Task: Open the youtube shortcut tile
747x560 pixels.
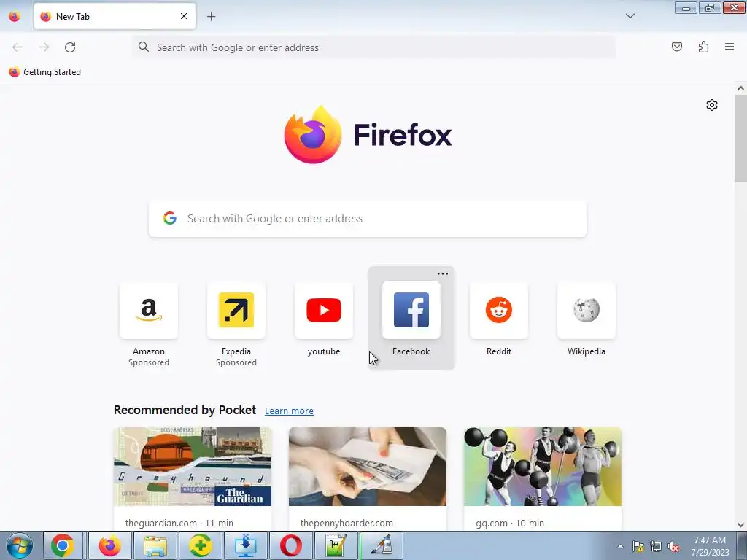Action: tap(324, 311)
